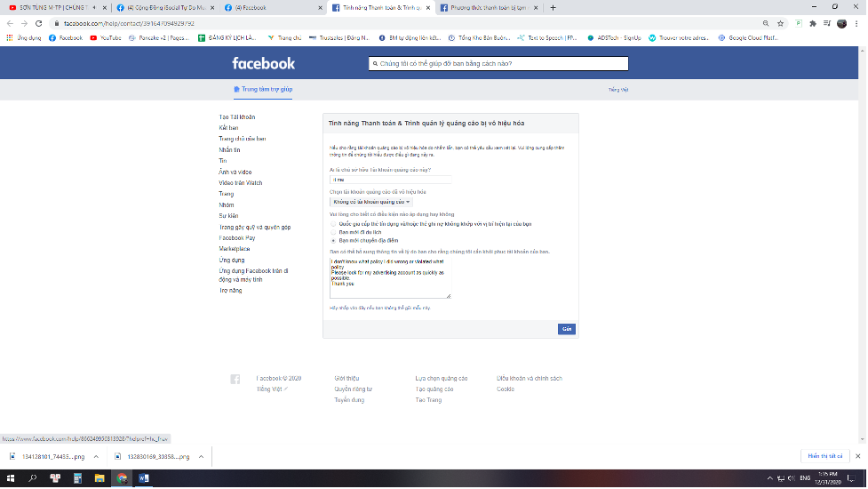
Task: Open the Windows Start menu
Action: click(11, 478)
